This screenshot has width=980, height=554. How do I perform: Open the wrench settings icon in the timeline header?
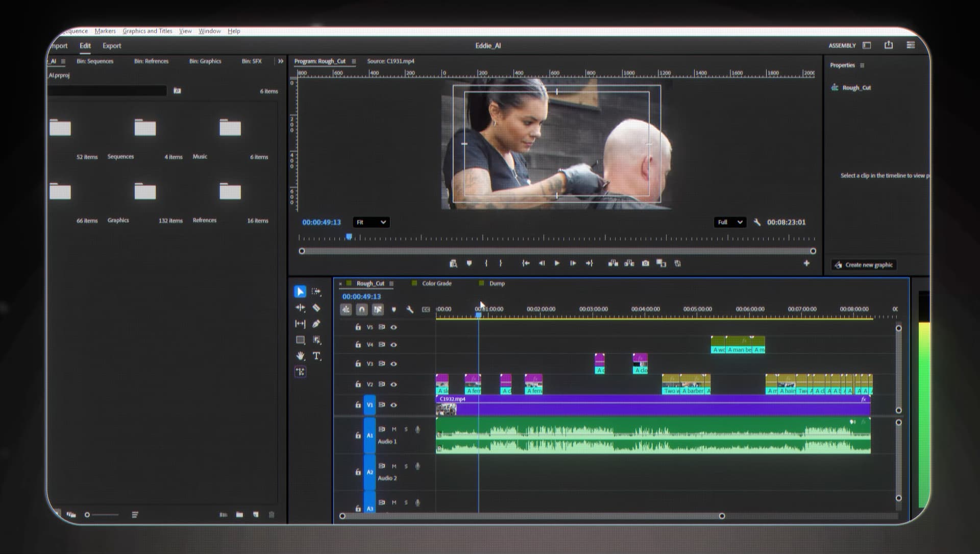(409, 309)
